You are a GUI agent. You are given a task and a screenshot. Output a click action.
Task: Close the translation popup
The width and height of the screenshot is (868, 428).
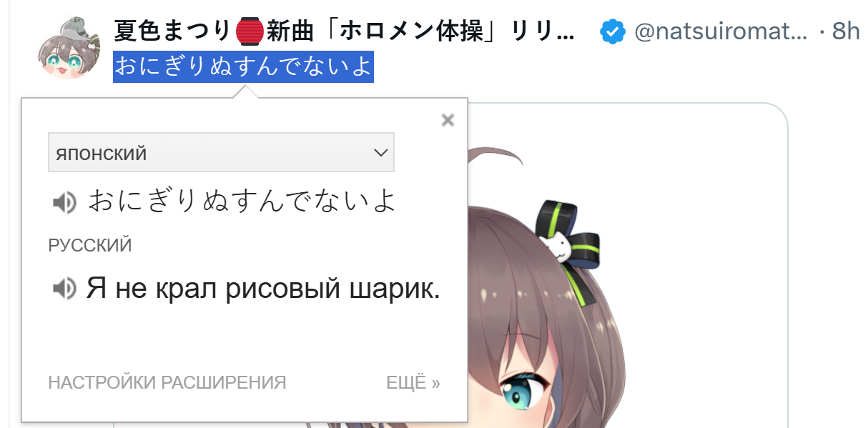(x=448, y=120)
